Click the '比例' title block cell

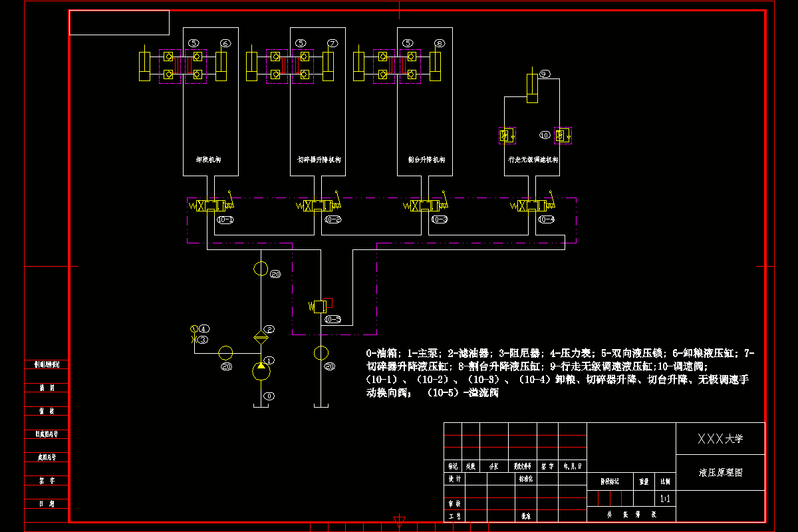pyautogui.click(x=665, y=481)
